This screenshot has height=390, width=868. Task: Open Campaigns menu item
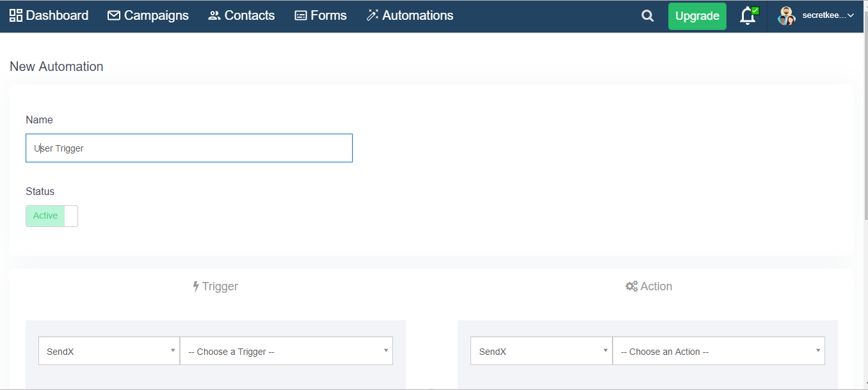point(148,15)
